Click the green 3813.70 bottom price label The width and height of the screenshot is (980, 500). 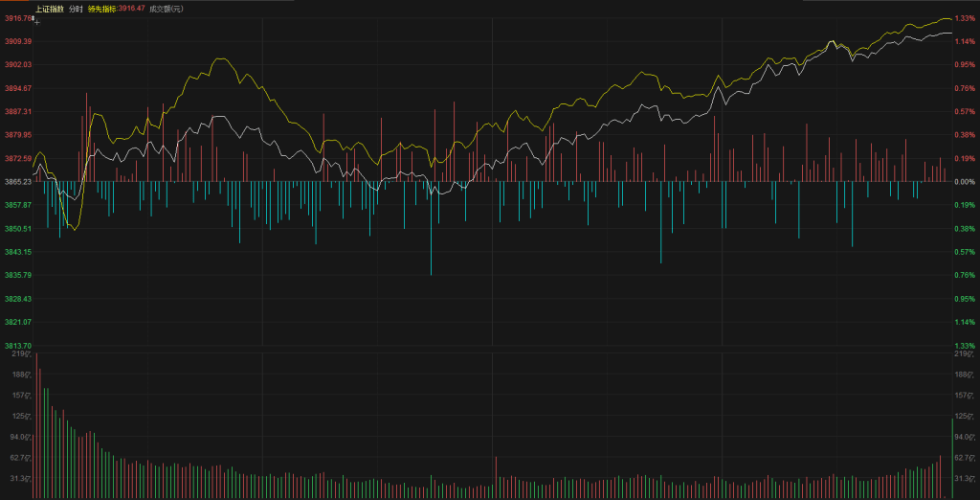(17, 345)
